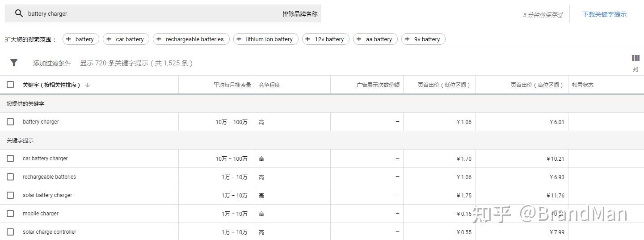Click the download keyword ideas link

click(x=604, y=14)
